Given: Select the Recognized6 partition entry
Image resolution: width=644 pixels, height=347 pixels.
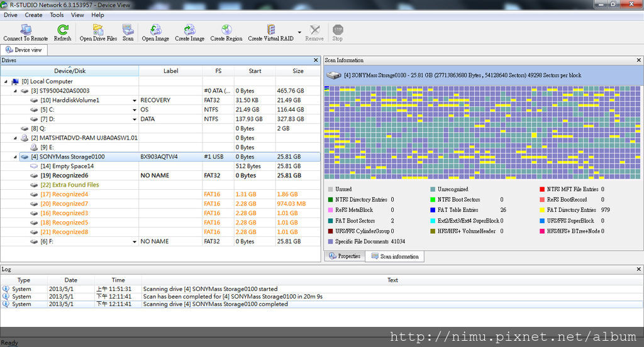Looking at the screenshot, I should 64,176.
